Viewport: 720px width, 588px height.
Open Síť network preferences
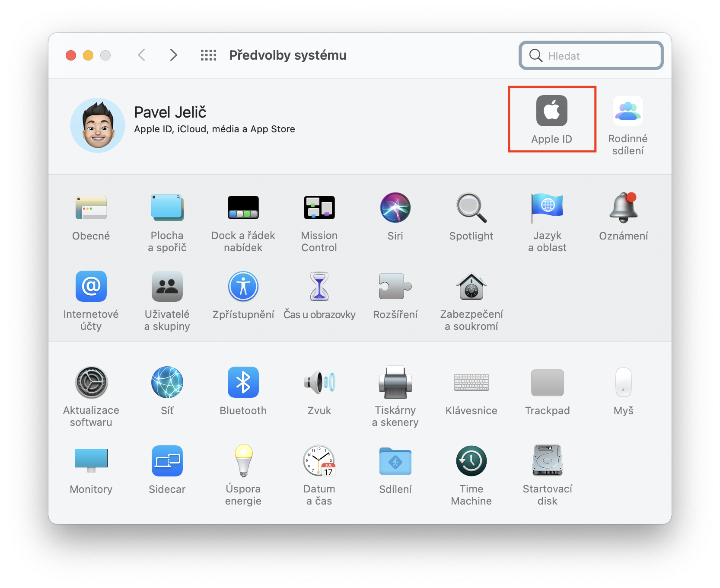[x=167, y=392]
